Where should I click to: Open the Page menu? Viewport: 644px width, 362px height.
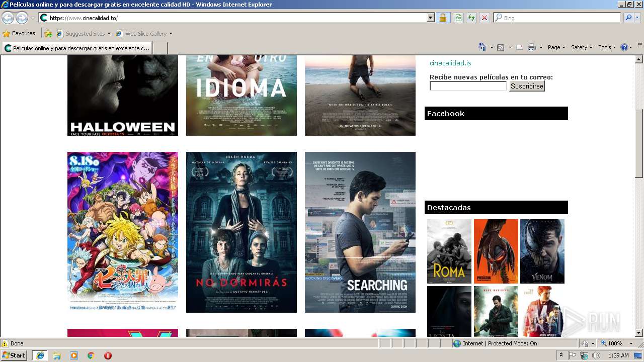pyautogui.click(x=556, y=47)
